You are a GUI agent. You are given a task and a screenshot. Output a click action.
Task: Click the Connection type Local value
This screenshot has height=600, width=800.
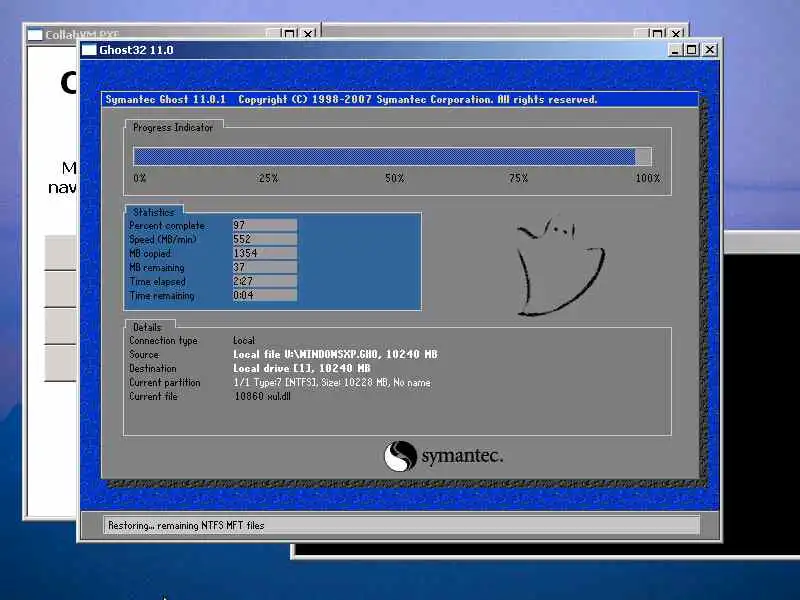pos(244,340)
